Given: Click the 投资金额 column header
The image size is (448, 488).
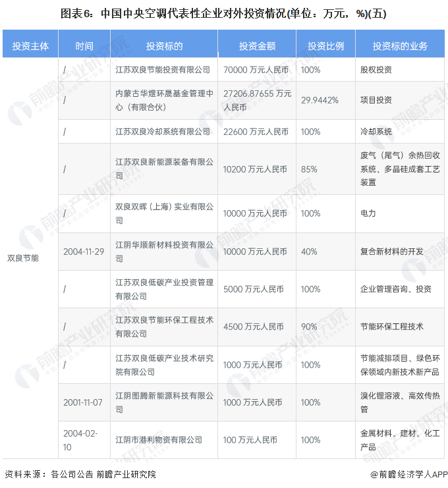Looking at the screenshot, I should click(257, 46).
